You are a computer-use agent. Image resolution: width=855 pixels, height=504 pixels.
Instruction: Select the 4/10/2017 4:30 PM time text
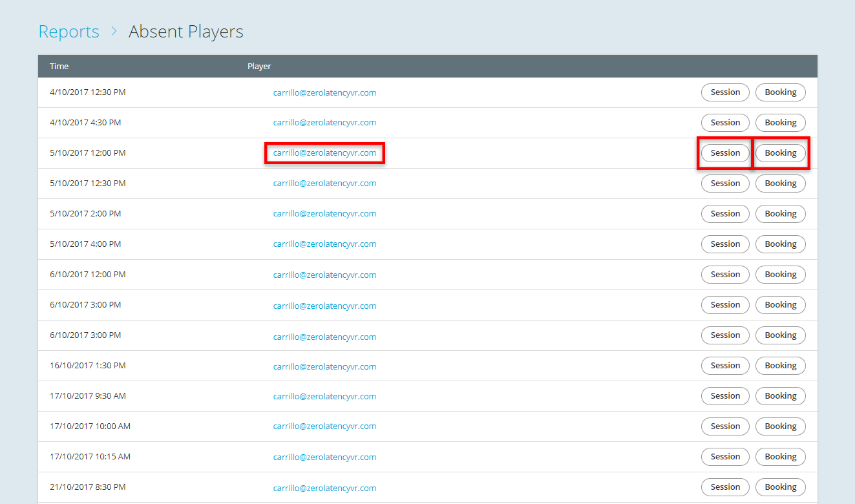click(85, 123)
